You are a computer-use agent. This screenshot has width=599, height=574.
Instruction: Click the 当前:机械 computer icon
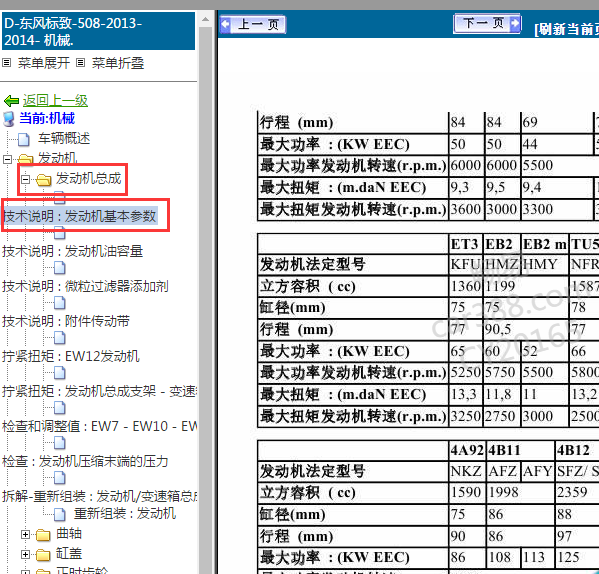[8, 119]
